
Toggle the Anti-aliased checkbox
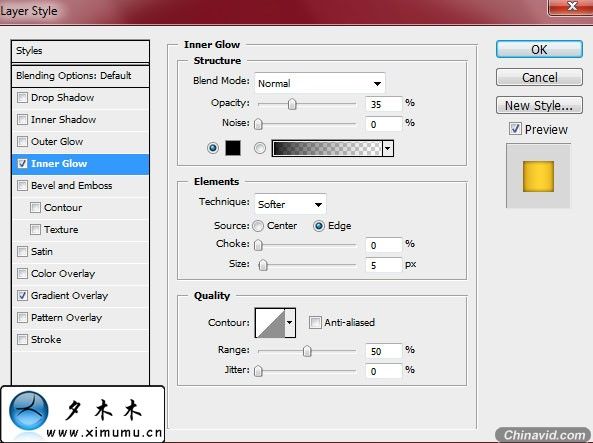click(x=315, y=323)
